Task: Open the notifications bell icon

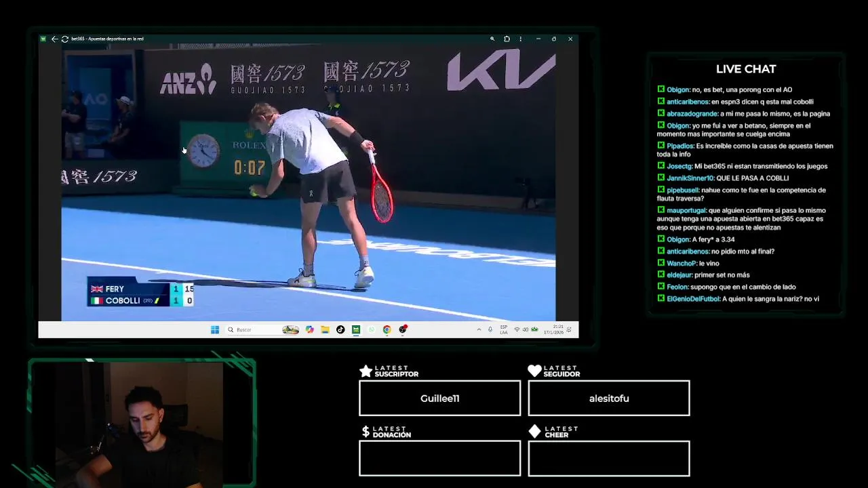Action: 570,329
